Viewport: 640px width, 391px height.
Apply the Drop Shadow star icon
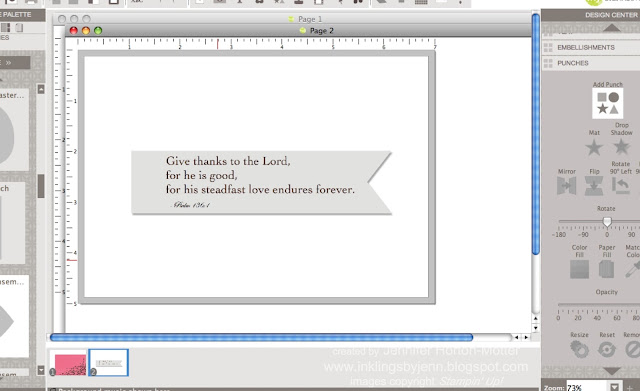tap(621, 147)
